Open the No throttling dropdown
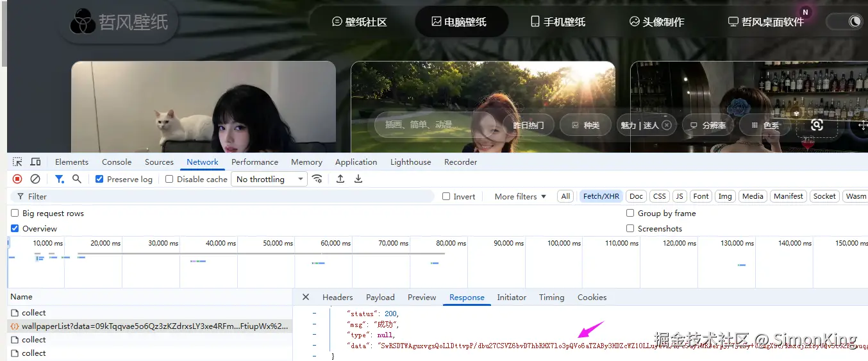 269,179
